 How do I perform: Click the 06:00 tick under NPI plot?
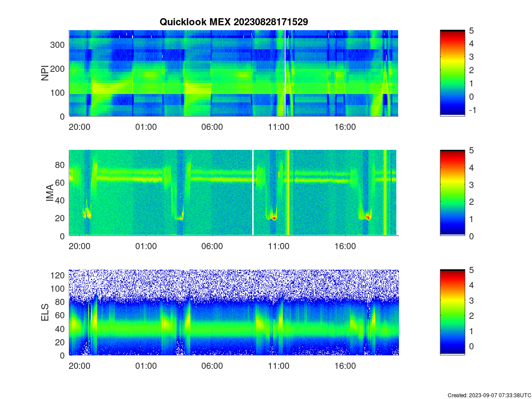pos(212,127)
